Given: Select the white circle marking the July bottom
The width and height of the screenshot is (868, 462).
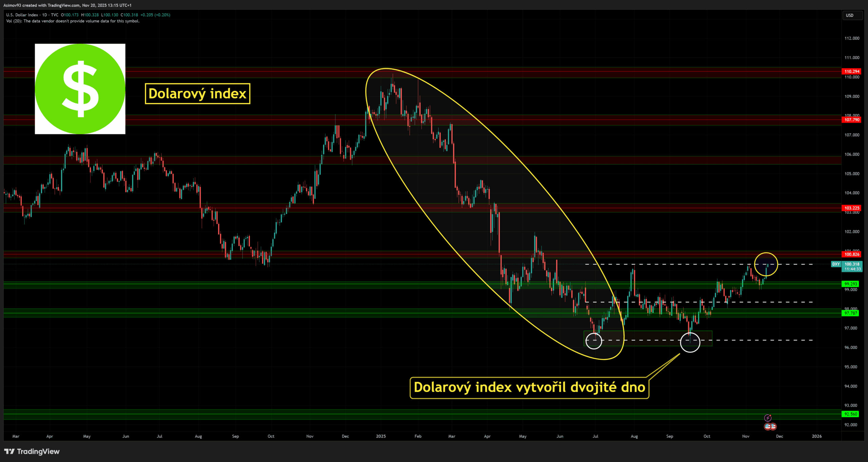Looking at the screenshot, I should click(594, 340).
